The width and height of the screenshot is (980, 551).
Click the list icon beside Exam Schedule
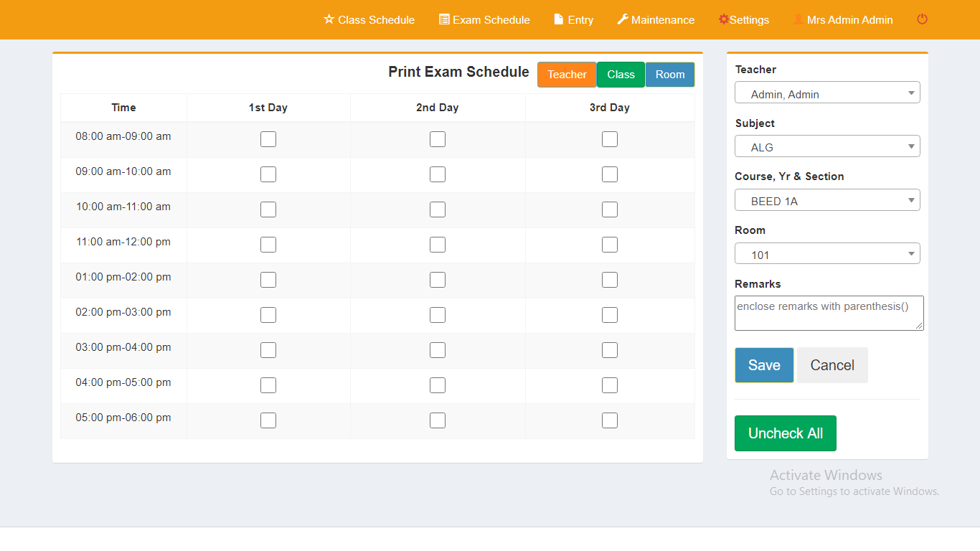[444, 19]
